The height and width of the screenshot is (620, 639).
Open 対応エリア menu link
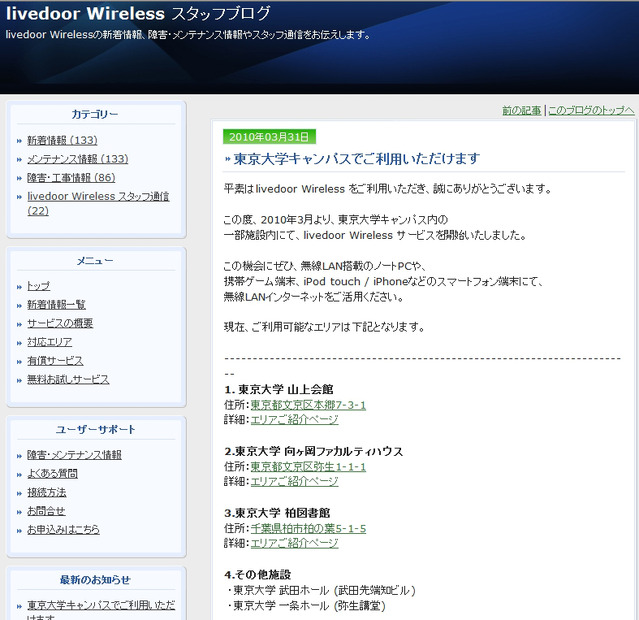[50, 342]
